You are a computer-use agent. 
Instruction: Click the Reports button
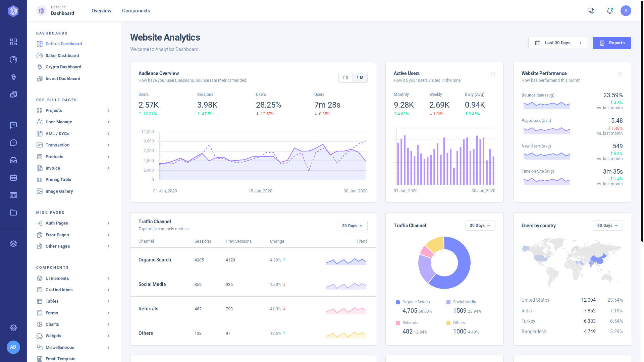click(x=611, y=43)
